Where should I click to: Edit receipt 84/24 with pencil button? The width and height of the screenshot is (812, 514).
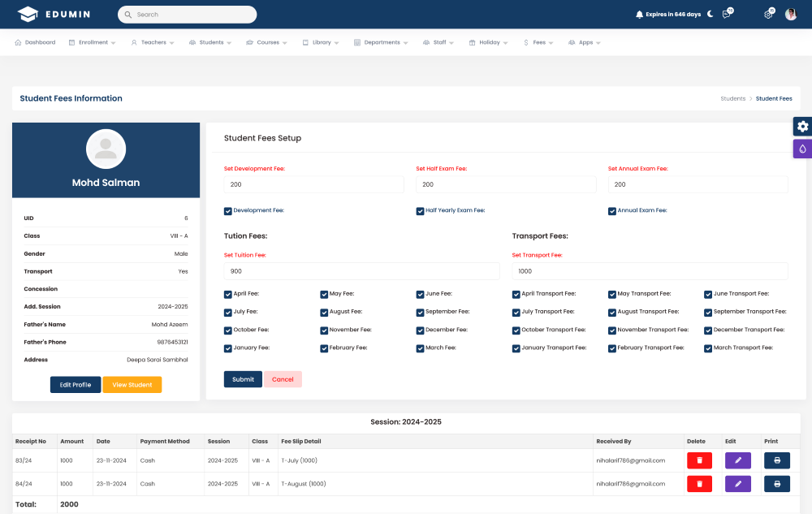coord(737,484)
